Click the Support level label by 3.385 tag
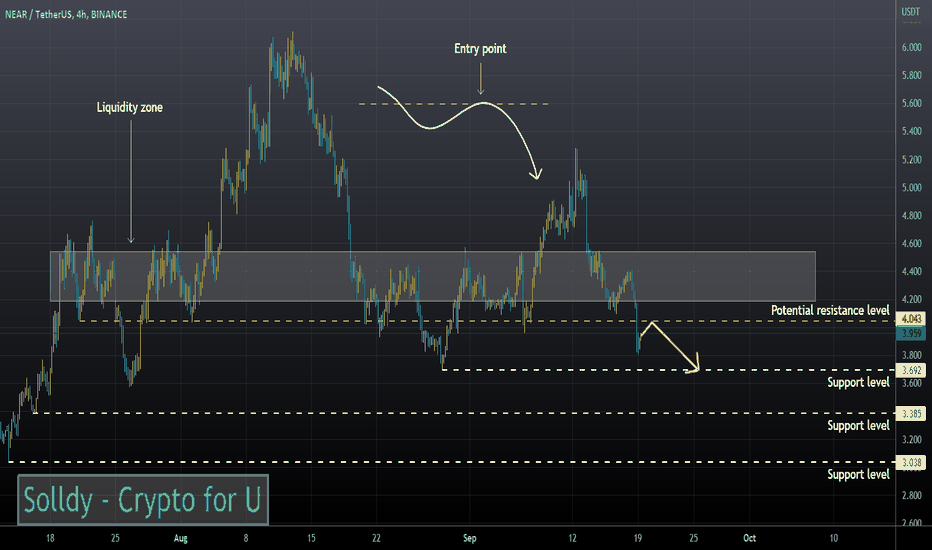Viewport: 932px width, 550px height. tap(858, 426)
